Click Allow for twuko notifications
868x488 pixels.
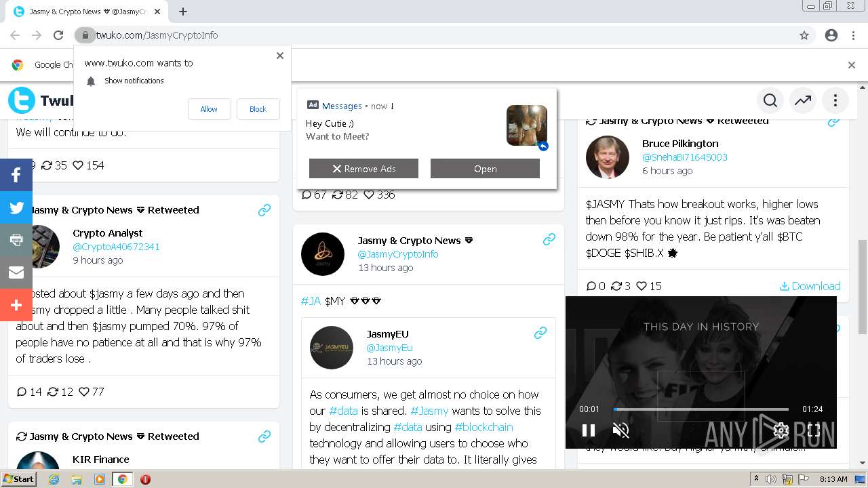pyautogui.click(x=209, y=109)
